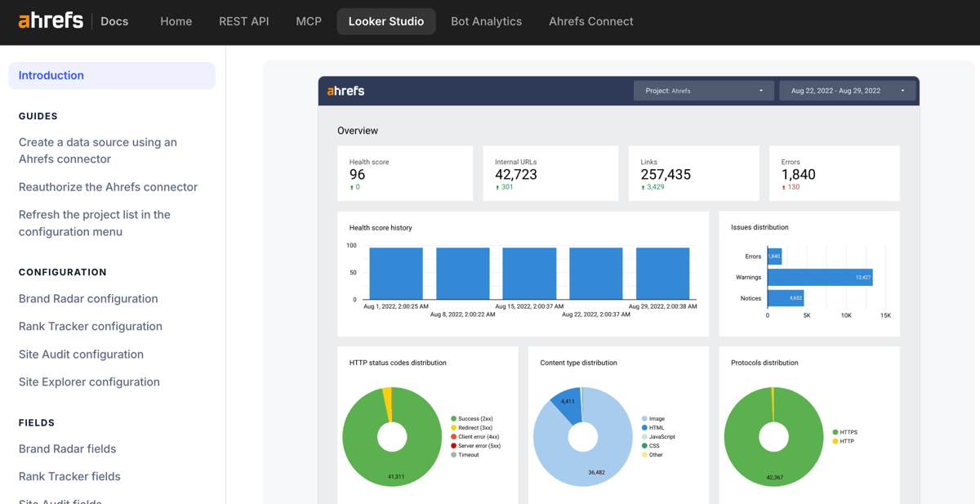980x504 pixels.
Task: Open Site Explorer configuration page
Action: point(89,382)
